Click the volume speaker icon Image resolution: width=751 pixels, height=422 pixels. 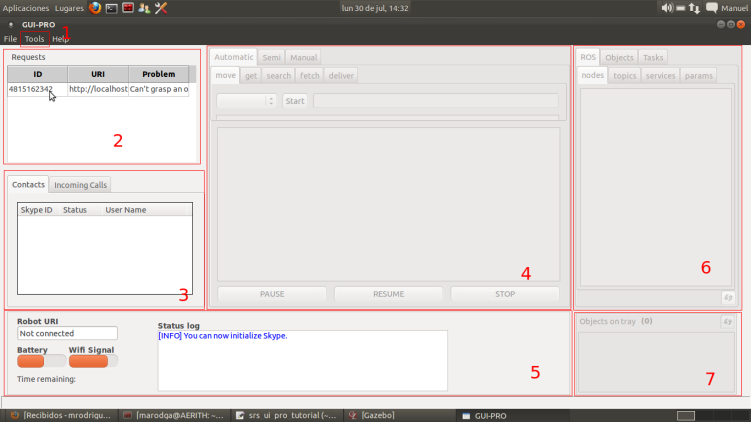click(667, 7)
